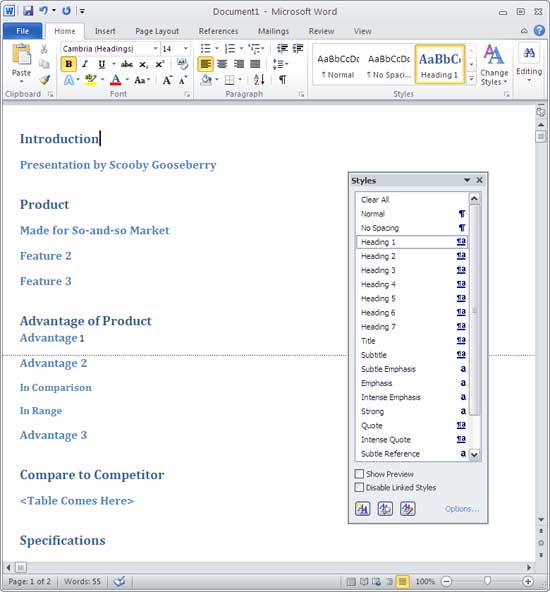
Task: Toggle Subscript formatting
Action: pos(143,64)
